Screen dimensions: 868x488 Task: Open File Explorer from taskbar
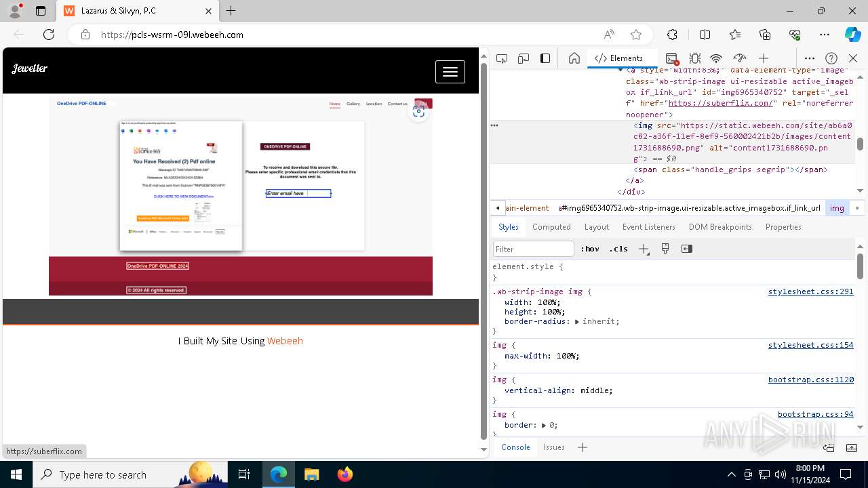312,474
